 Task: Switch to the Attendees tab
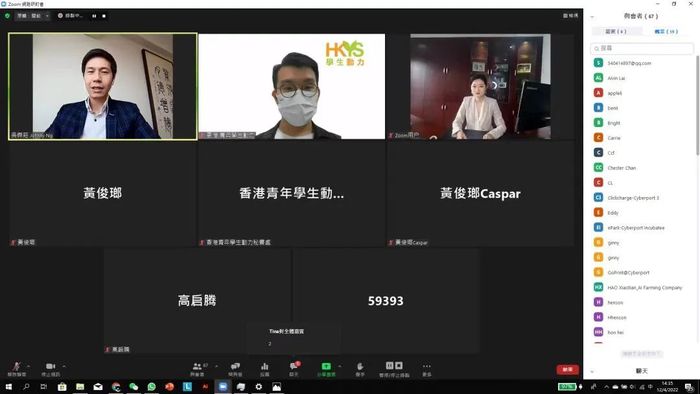pyautogui.click(x=666, y=31)
